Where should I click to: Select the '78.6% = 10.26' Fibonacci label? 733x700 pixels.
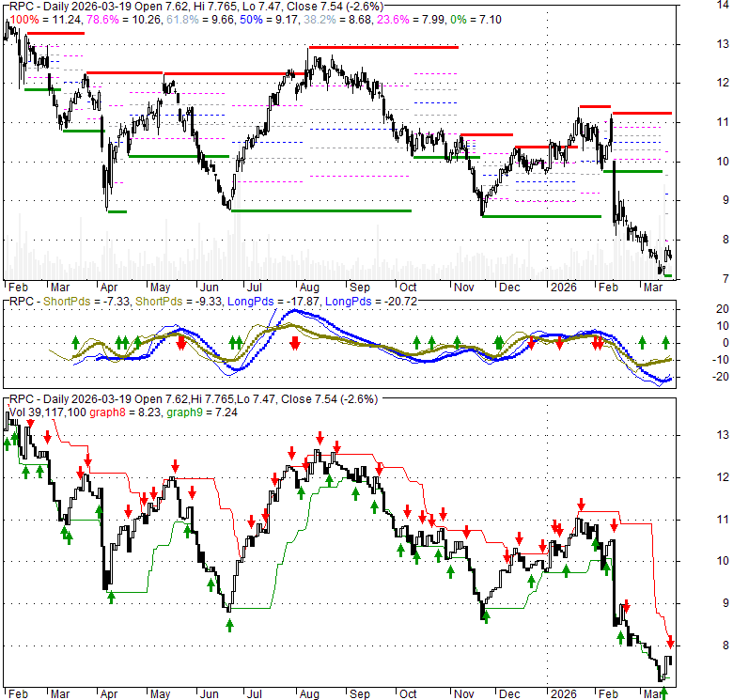click(124, 20)
